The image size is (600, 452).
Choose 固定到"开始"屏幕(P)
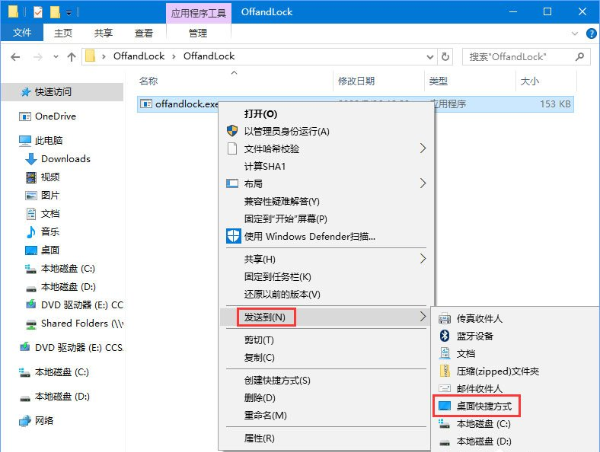coord(326,219)
